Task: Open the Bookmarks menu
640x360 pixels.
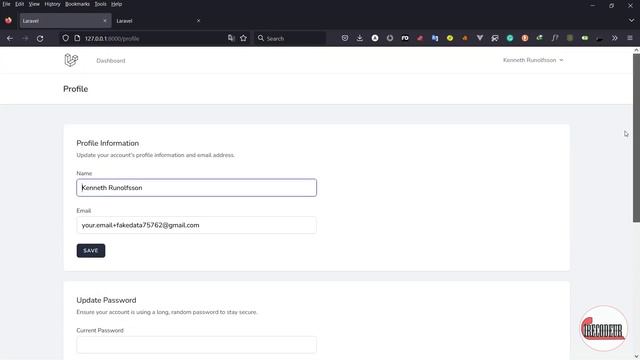Action: tap(77, 4)
